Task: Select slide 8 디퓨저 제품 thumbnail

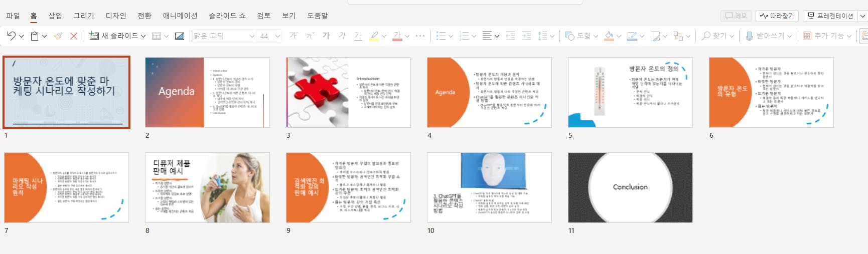Action: [x=207, y=187]
